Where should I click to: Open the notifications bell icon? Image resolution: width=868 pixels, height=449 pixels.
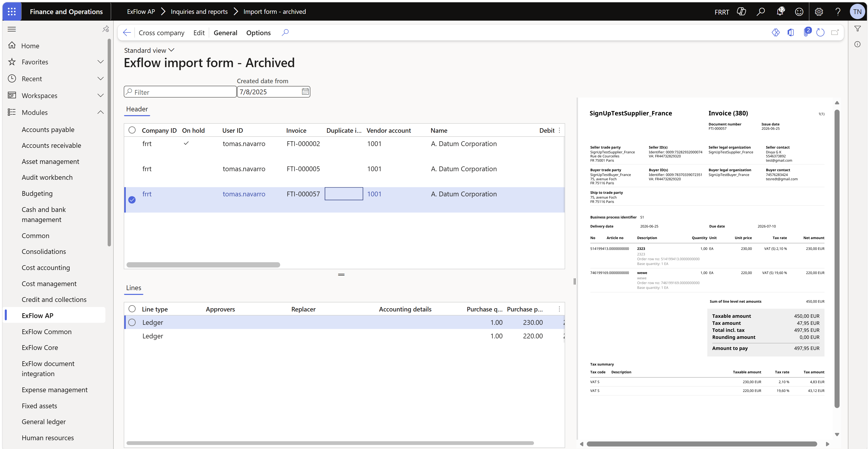780,12
